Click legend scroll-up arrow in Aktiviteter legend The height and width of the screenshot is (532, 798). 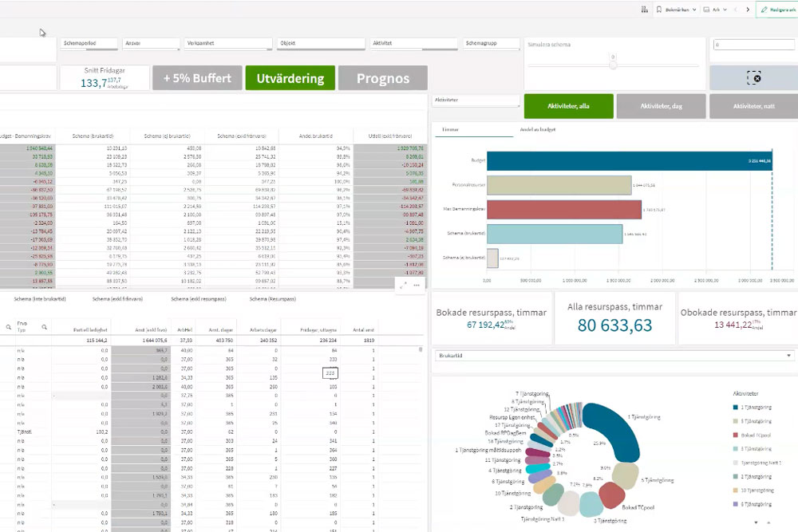click(x=768, y=522)
